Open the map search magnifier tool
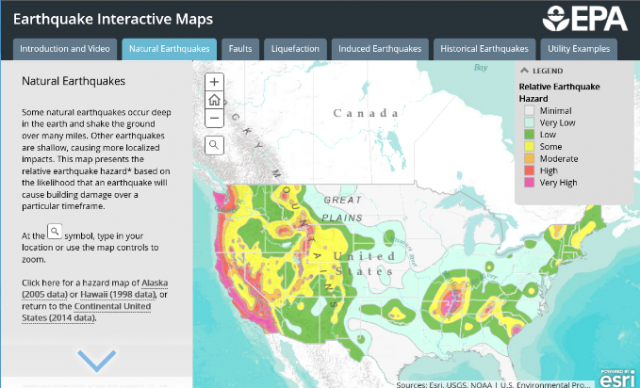The height and width of the screenshot is (388, 640). click(214, 145)
